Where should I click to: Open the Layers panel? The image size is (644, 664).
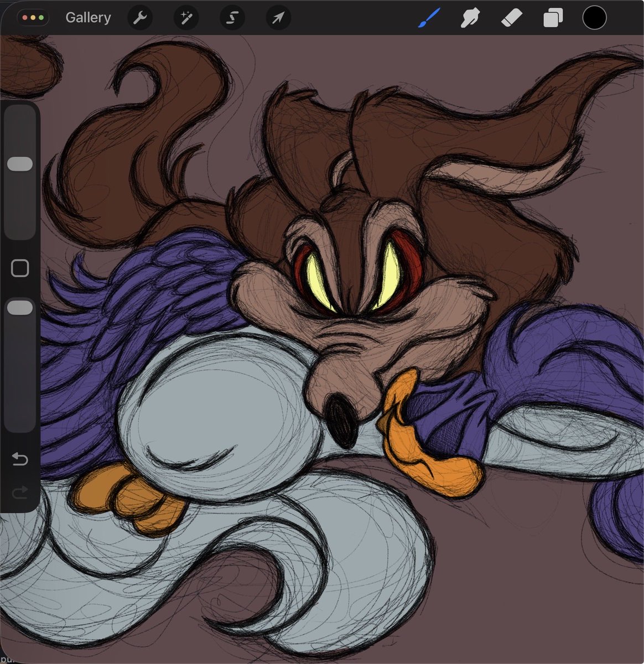click(x=553, y=18)
